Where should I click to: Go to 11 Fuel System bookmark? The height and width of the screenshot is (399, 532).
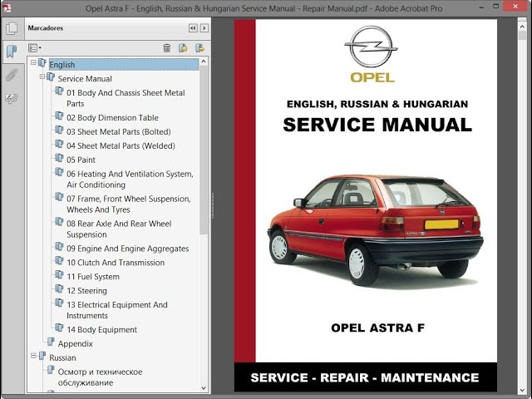93,277
